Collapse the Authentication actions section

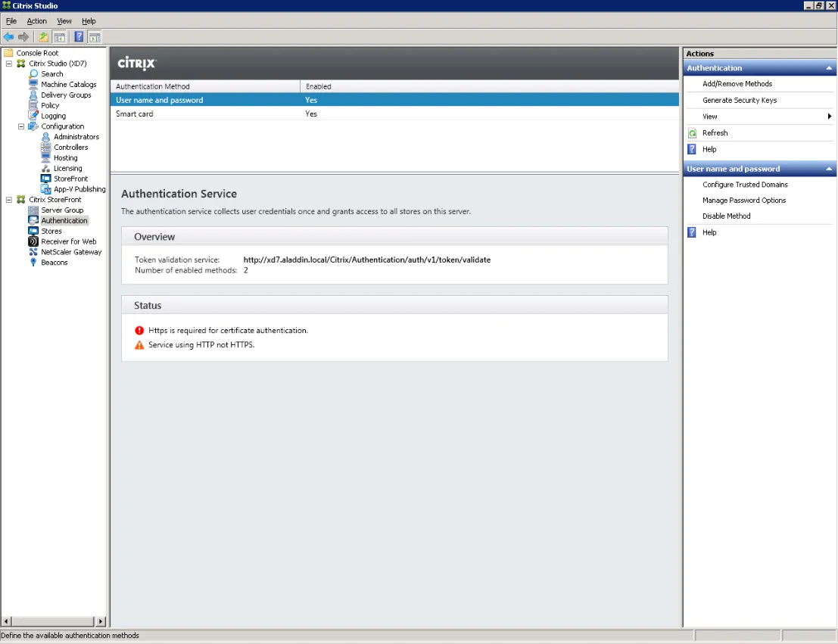(x=829, y=68)
